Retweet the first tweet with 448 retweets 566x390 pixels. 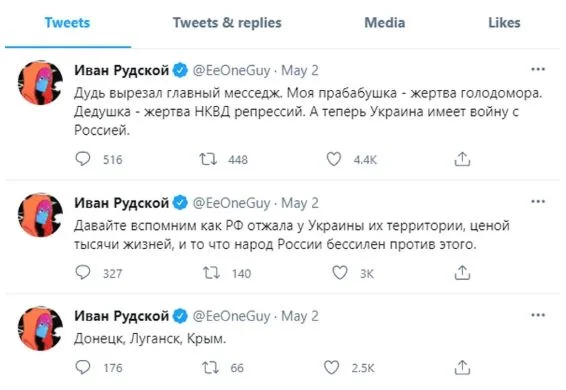(208, 159)
